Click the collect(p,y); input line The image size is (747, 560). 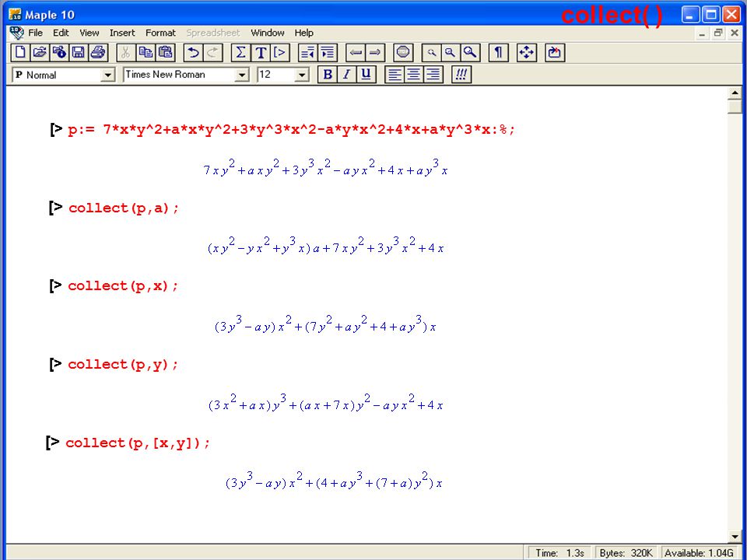123,365
